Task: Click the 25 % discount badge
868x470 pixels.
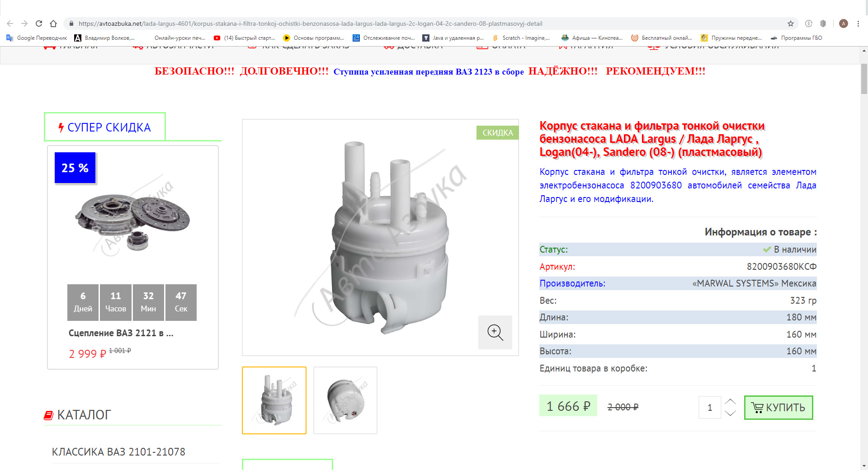Action: coord(75,168)
